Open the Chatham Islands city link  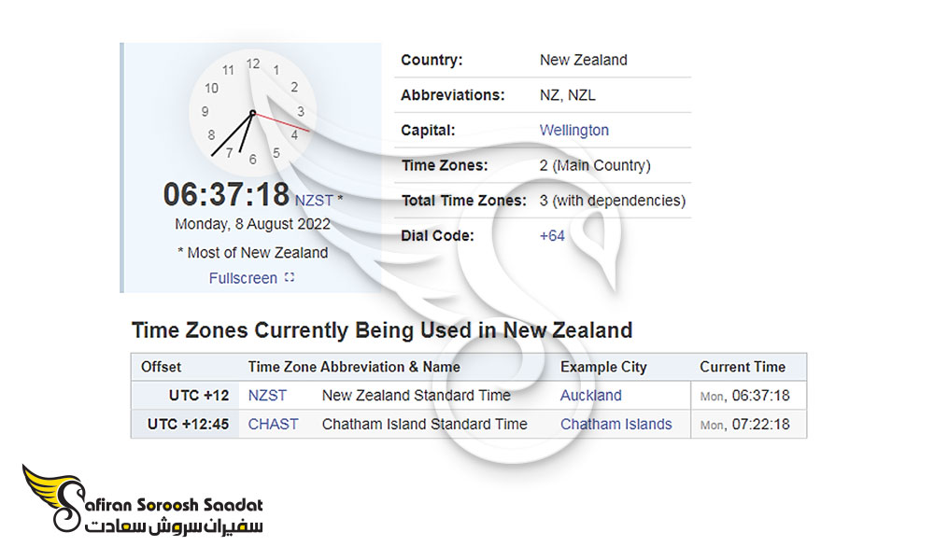click(x=616, y=424)
